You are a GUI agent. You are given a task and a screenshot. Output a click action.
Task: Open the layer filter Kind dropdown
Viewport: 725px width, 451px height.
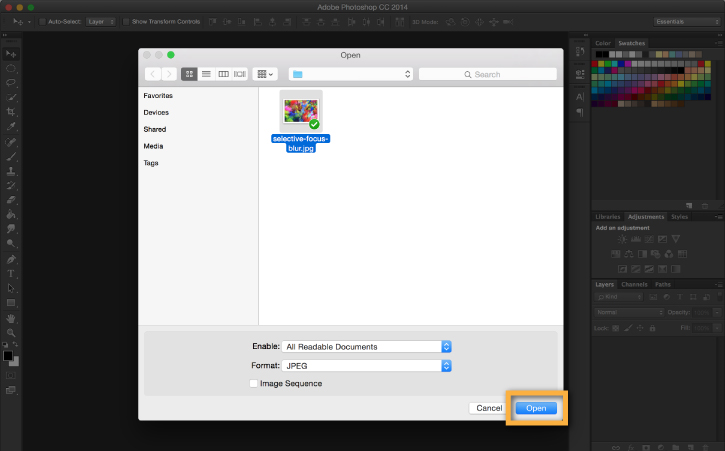(x=619, y=297)
